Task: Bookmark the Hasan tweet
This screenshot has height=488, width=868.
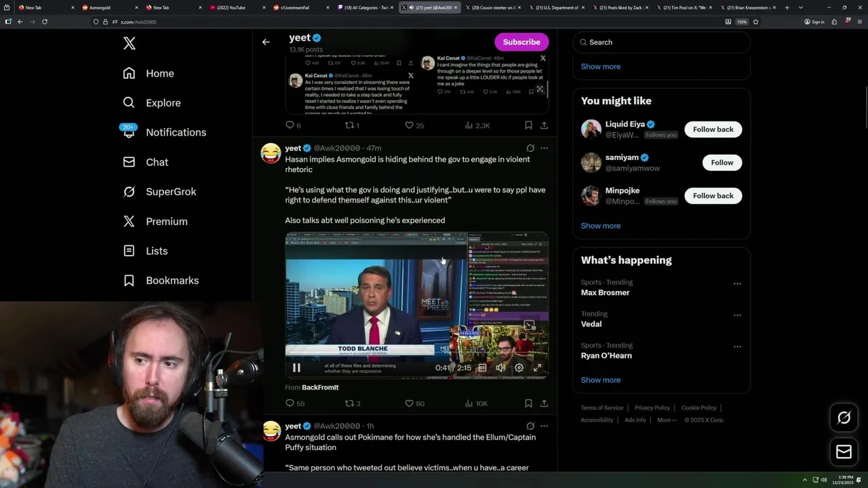Action: pyautogui.click(x=528, y=403)
